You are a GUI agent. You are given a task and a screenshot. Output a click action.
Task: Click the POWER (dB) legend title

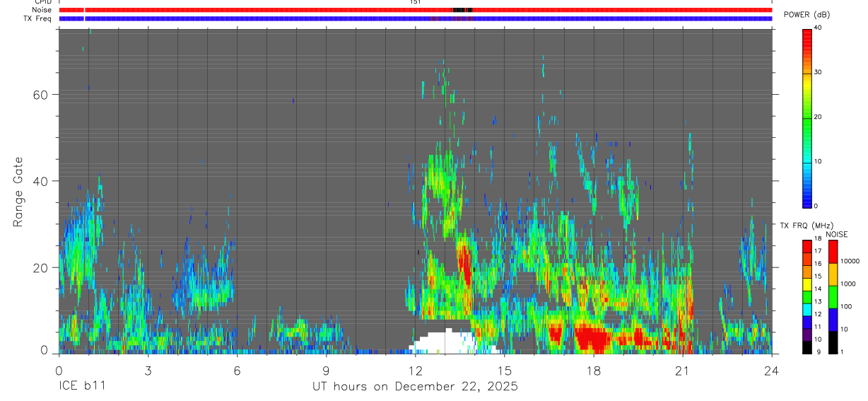[x=807, y=15]
